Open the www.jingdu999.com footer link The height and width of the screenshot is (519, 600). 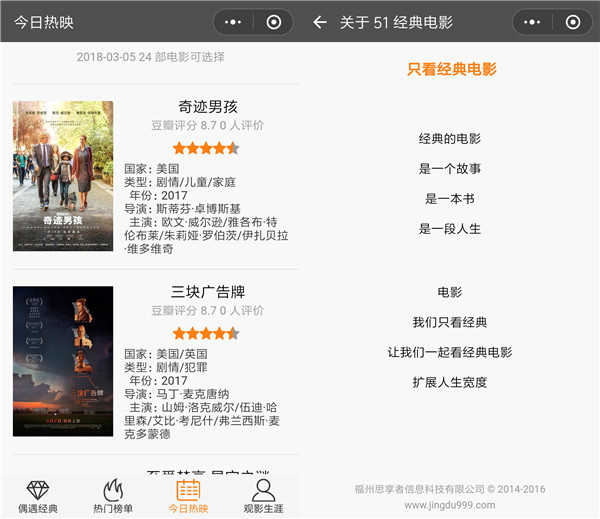click(x=451, y=504)
